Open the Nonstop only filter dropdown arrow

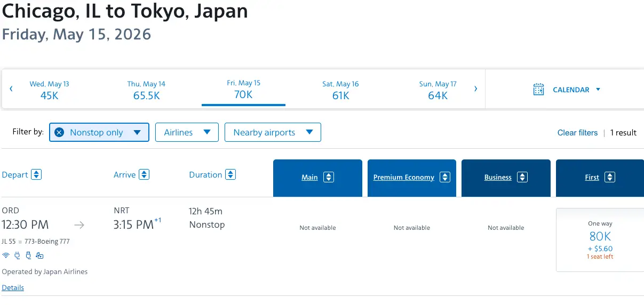pos(137,132)
